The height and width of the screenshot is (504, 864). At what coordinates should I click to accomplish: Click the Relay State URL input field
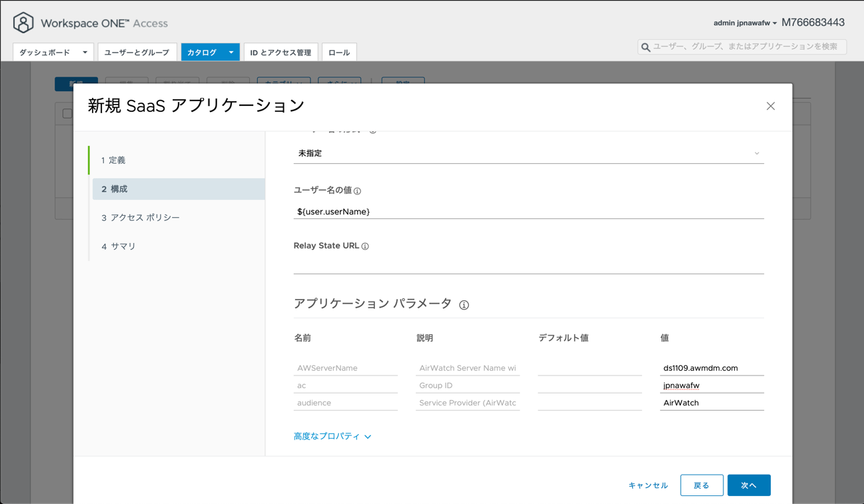528,266
